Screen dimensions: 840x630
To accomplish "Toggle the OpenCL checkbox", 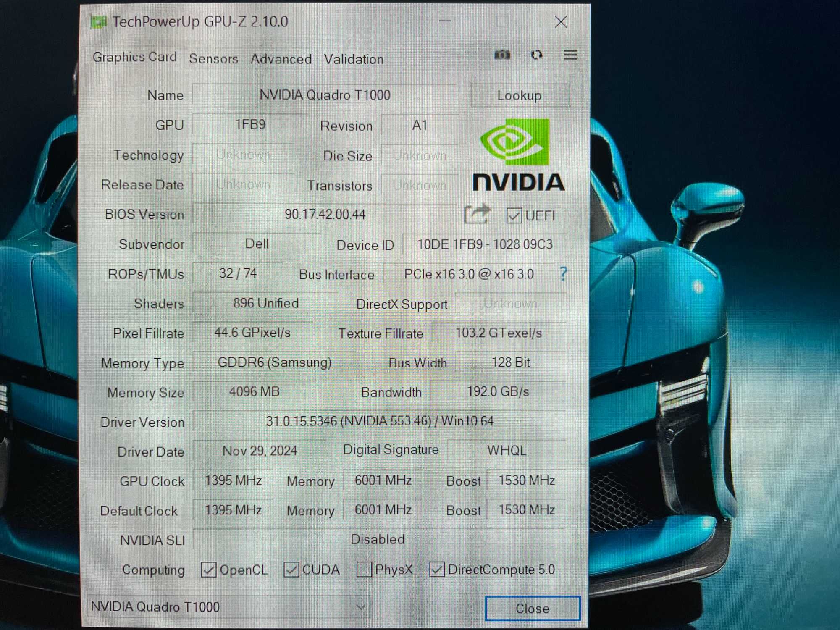I will pos(208,570).
